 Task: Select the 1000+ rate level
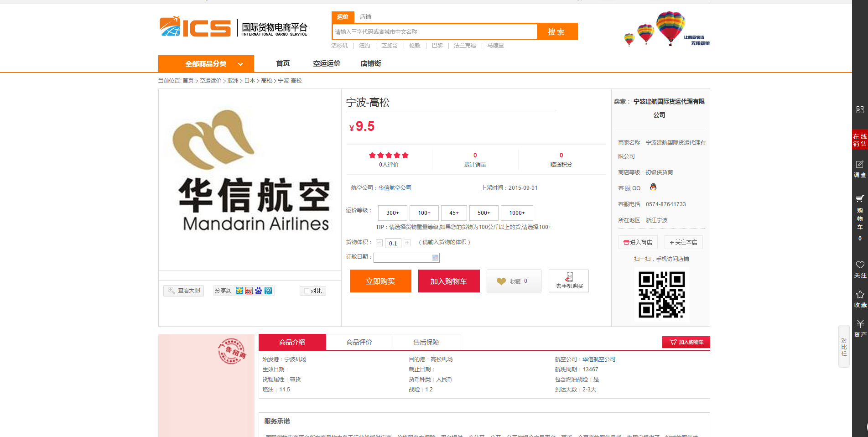[x=517, y=213]
